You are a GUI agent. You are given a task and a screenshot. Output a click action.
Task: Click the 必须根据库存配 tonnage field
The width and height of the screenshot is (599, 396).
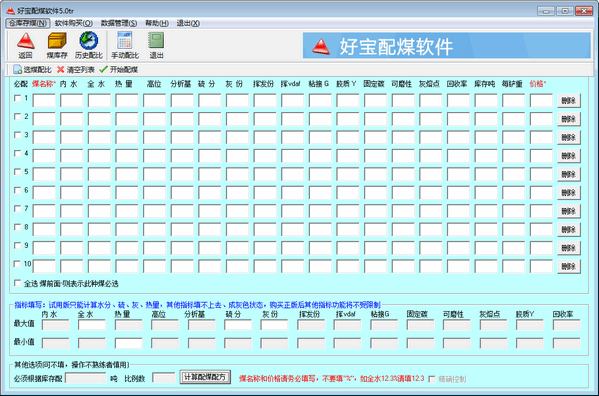(86, 378)
